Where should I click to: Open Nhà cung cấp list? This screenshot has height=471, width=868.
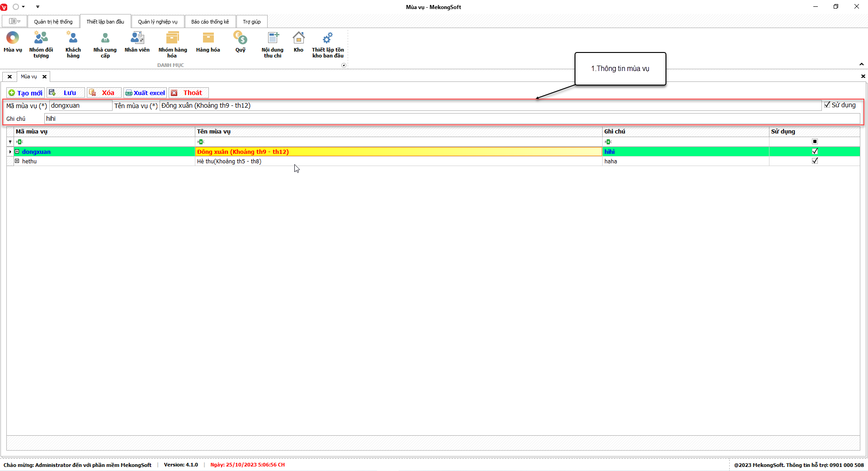[105, 44]
